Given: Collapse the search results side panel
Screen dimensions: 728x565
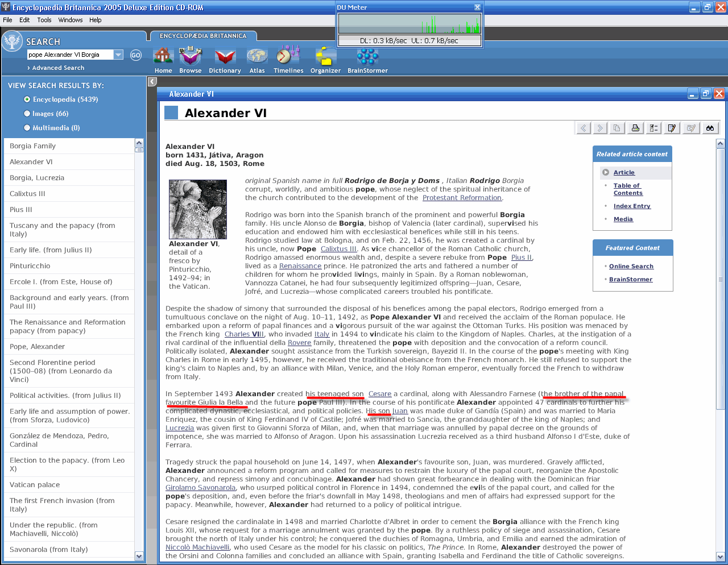Looking at the screenshot, I should click(x=152, y=82).
